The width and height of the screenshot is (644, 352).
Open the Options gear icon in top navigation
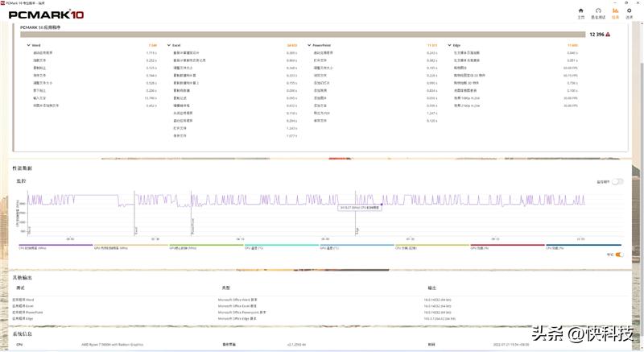(629, 14)
